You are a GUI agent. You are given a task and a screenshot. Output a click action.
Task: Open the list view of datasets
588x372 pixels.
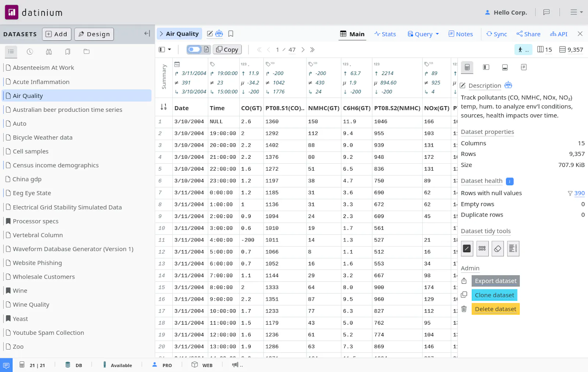click(11, 51)
